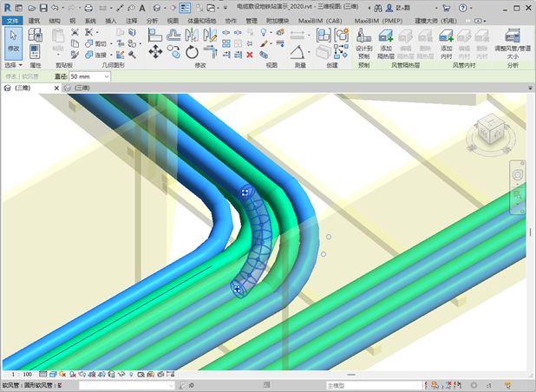Click the Rotate tool icon
536x392 pixels.
(192, 52)
